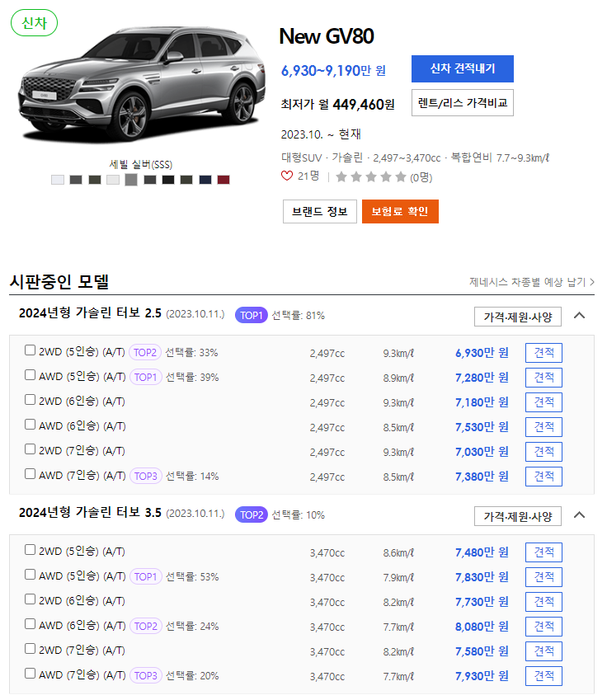Open 브랜드 정보
The height and width of the screenshot is (700, 607).
point(320,211)
